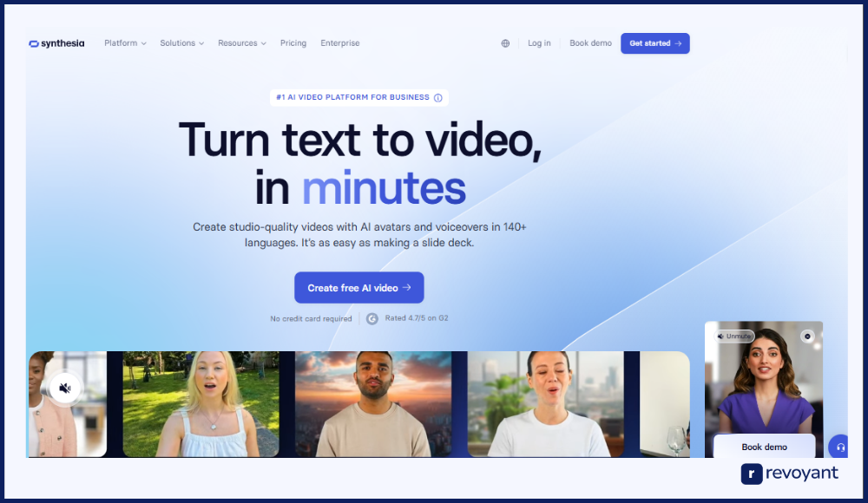This screenshot has height=503, width=868.
Task: Expand the Platform menu
Action: (125, 43)
